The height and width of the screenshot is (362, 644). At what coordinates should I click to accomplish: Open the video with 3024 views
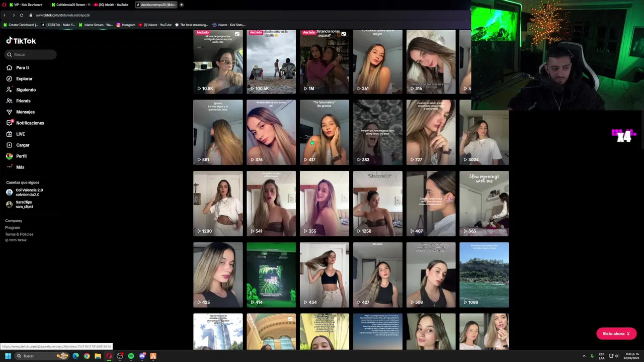pos(484,132)
